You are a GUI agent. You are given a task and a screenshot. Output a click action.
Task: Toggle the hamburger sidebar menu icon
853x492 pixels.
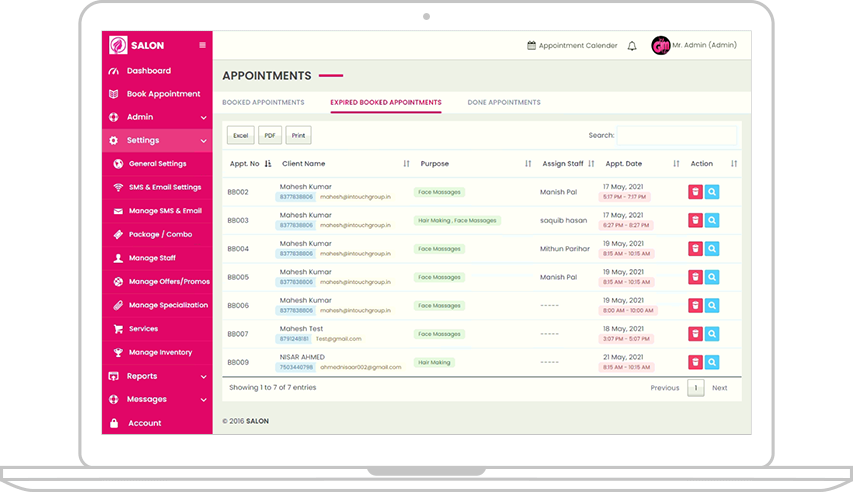202,45
